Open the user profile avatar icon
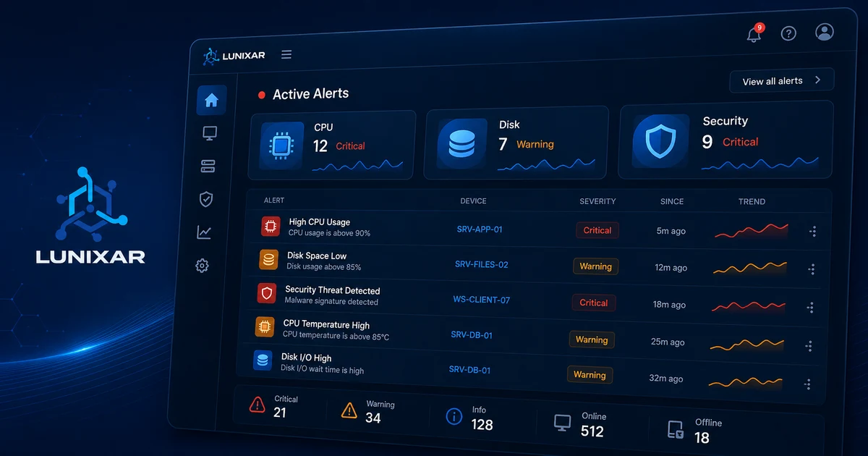This screenshot has width=868, height=456. pos(825,32)
